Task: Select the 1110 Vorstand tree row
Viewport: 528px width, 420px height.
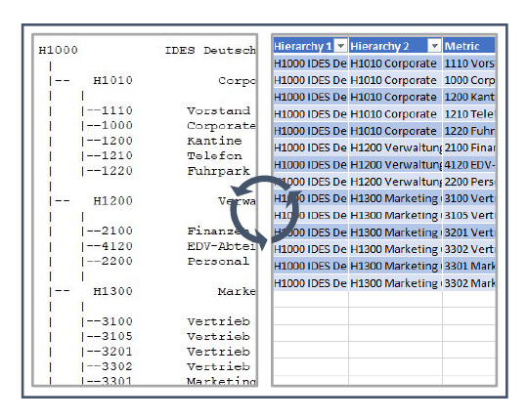Action: click(x=167, y=110)
